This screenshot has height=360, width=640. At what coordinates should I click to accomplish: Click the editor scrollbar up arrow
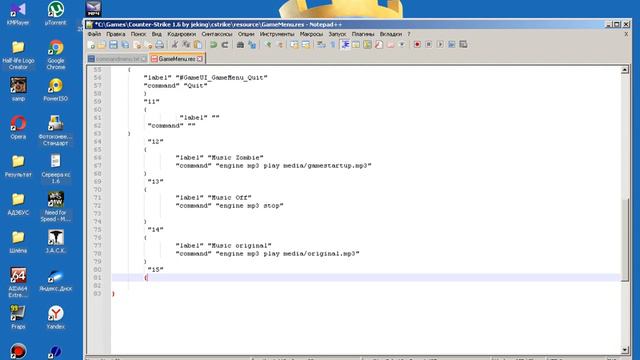[x=625, y=70]
